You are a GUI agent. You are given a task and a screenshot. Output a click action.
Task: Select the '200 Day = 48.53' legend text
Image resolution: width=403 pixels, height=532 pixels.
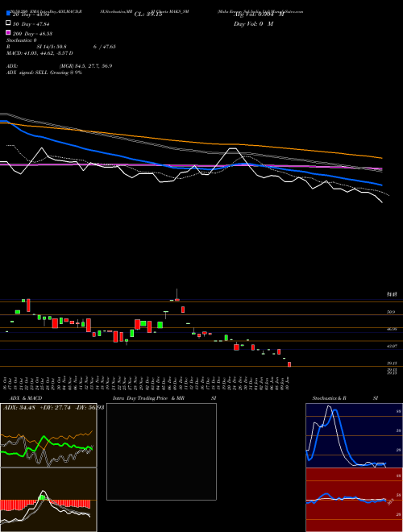tap(32, 34)
